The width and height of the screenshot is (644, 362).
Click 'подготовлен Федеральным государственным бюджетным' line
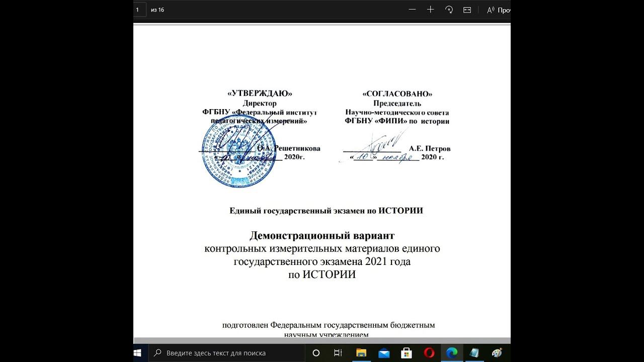pyautogui.click(x=329, y=325)
